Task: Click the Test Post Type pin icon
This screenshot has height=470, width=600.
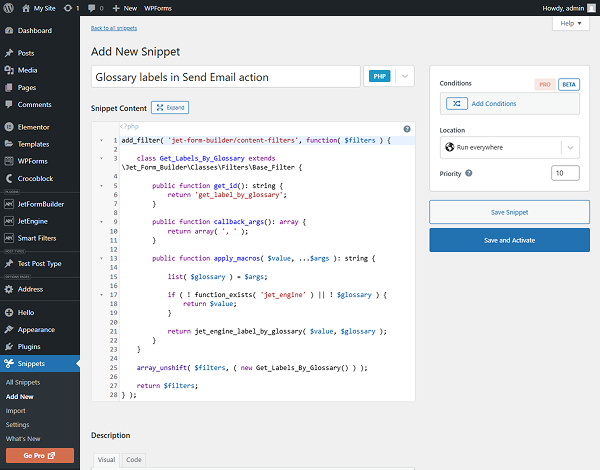Action: [x=9, y=264]
